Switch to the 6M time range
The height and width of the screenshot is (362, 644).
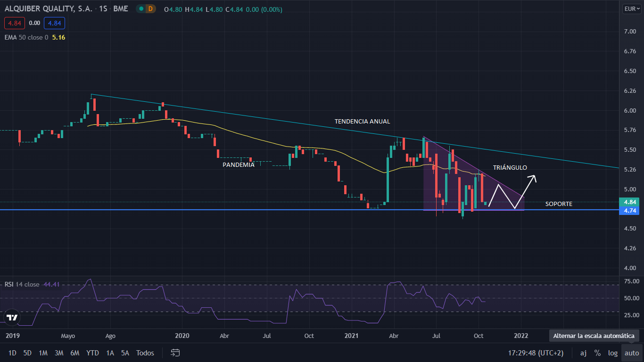[74, 353]
